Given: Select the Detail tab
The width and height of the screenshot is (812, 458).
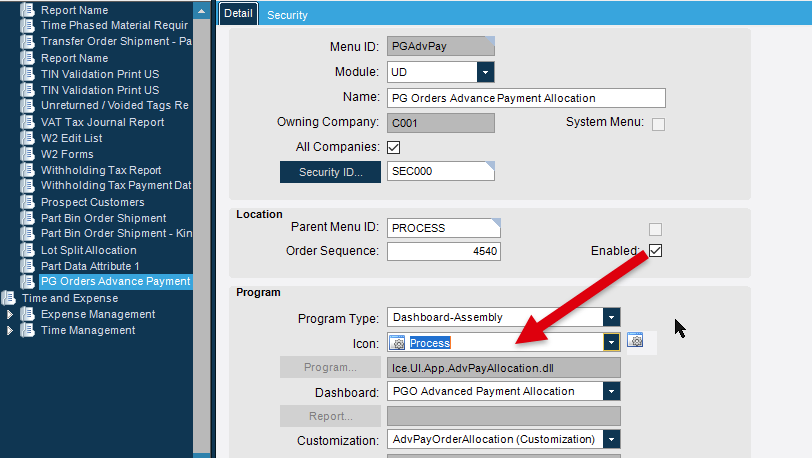Looking at the screenshot, I should pos(238,13).
